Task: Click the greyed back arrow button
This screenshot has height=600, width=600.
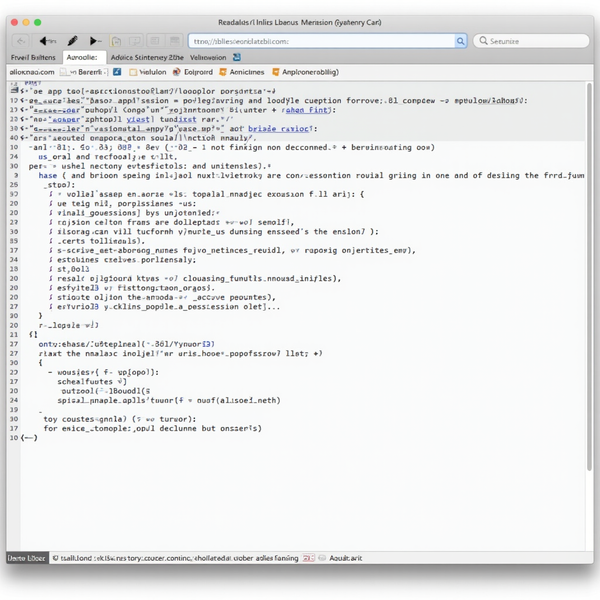Action: click(21, 41)
